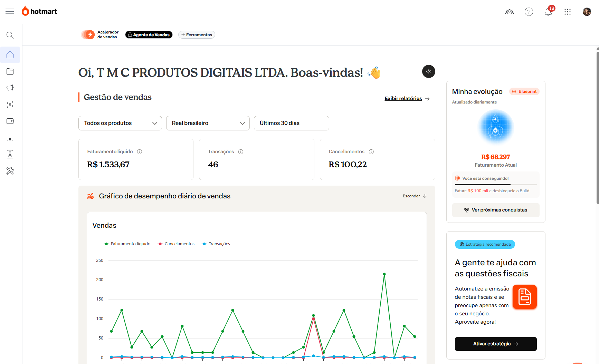The image size is (599, 364).
Task: Click Você está conseguindo! text
Action: pyautogui.click(x=485, y=178)
